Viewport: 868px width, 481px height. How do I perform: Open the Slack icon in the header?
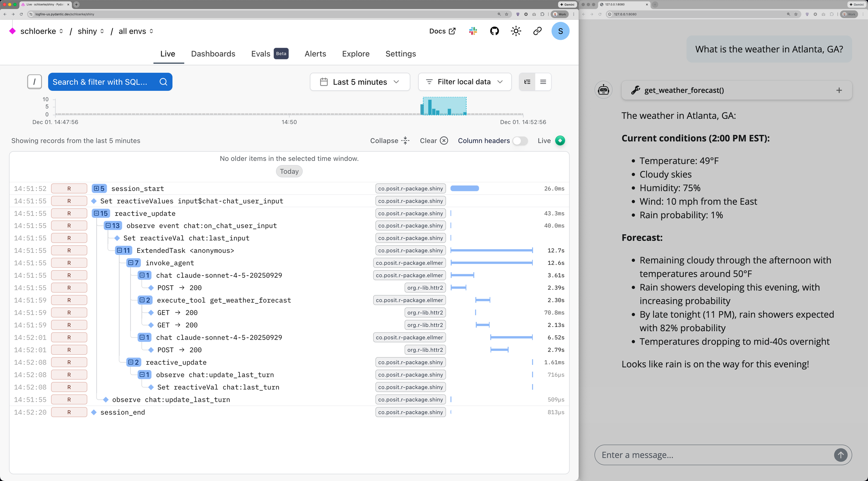(x=472, y=31)
